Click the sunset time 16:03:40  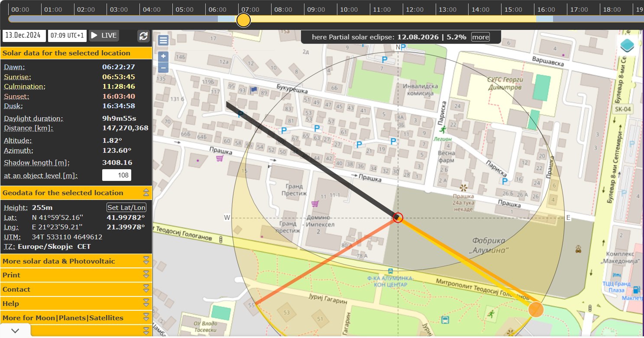[x=119, y=96]
